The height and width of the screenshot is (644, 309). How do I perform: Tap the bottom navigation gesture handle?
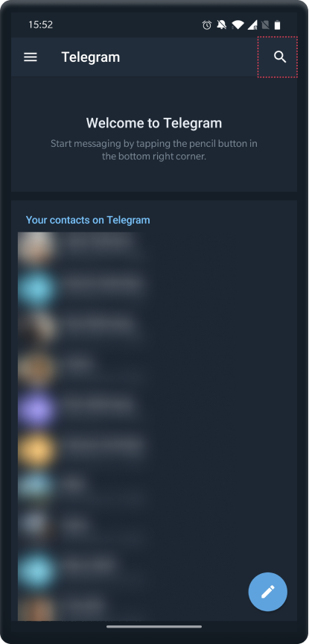154,626
